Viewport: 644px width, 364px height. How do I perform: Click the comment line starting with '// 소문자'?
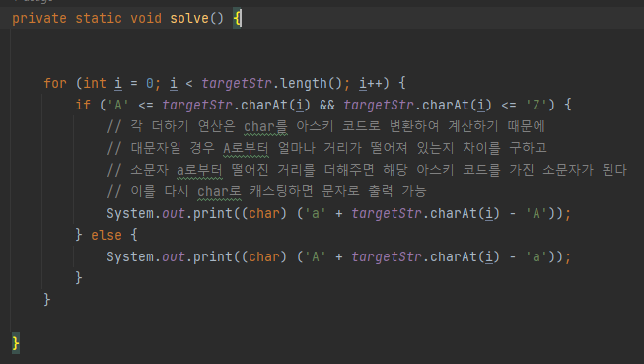point(367,170)
